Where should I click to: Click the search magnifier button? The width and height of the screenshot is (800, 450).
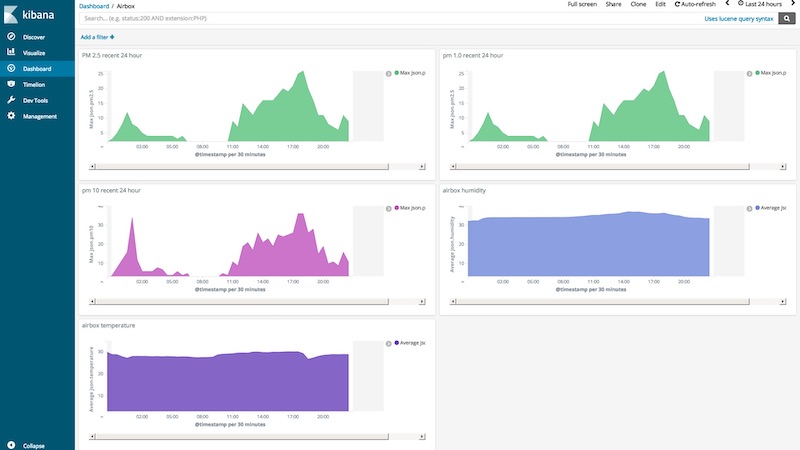pyautogui.click(x=786, y=18)
